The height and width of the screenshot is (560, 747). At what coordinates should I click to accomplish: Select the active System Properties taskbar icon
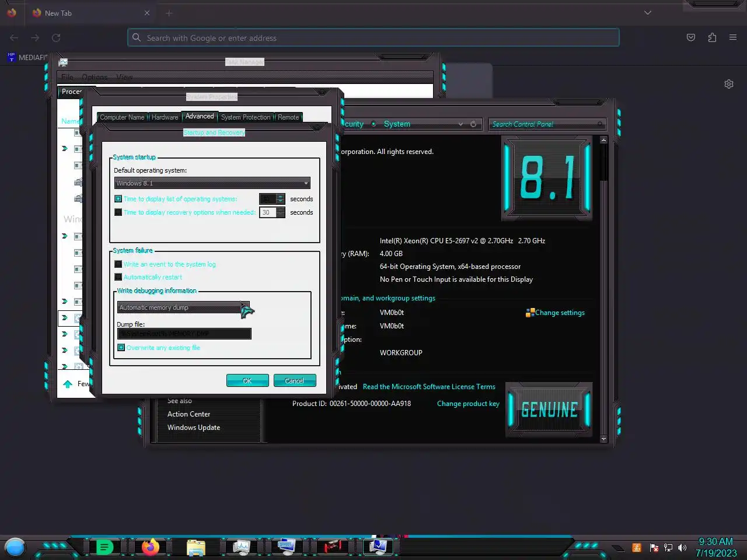(378, 547)
